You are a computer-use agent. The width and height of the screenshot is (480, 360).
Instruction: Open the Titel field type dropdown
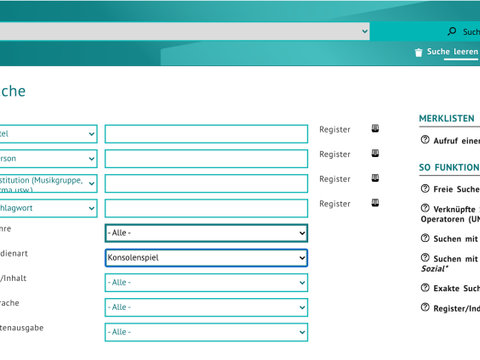[x=48, y=134]
